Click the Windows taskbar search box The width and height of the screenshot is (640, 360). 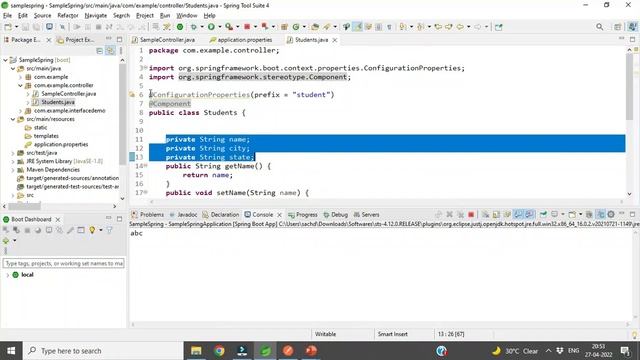click(x=103, y=351)
